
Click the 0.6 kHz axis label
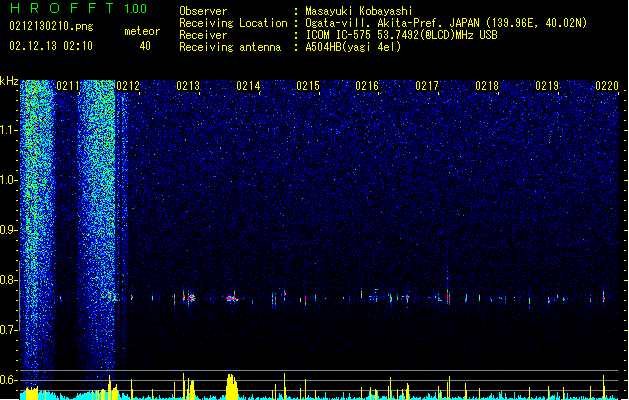click(x=9, y=380)
